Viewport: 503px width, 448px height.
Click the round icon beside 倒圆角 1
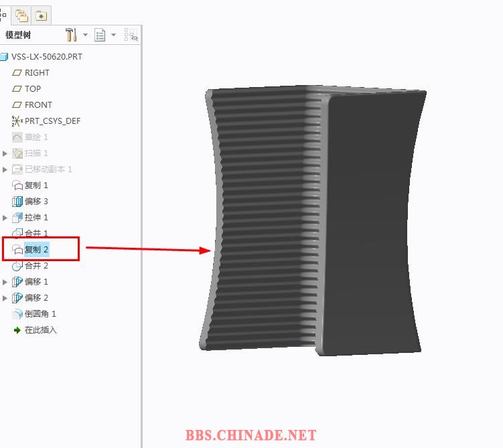coord(17,314)
